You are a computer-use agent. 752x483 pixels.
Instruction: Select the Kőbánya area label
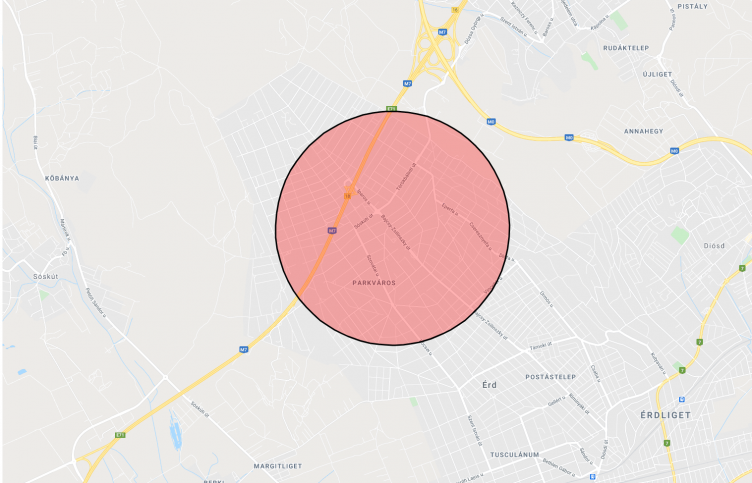pyautogui.click(x=62, y=178)
